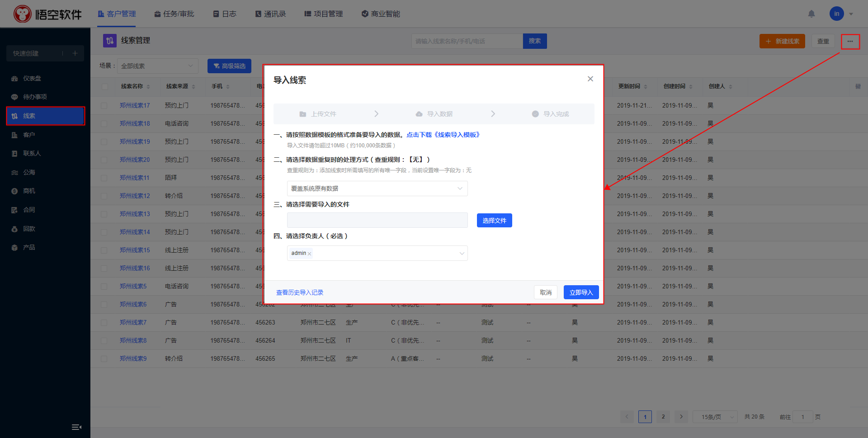Go to next page arrow in pagination
The width and height of the screenshot is (868, 438).
point(681,417)
